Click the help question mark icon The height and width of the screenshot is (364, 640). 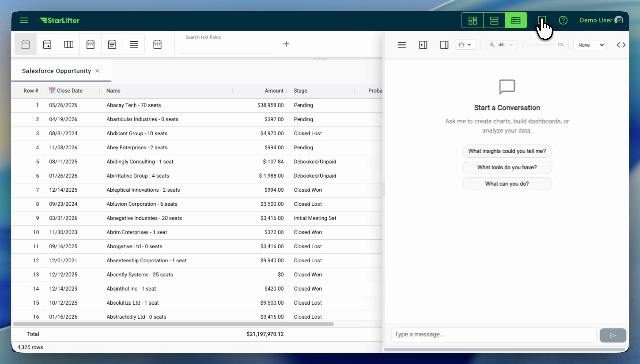(x=563, y=20)
